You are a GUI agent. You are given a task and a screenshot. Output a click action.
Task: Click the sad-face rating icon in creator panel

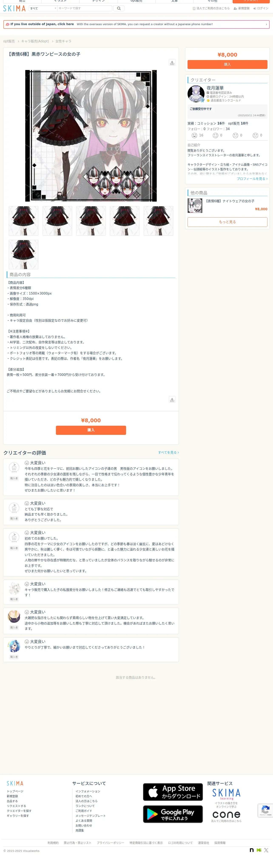256,135
